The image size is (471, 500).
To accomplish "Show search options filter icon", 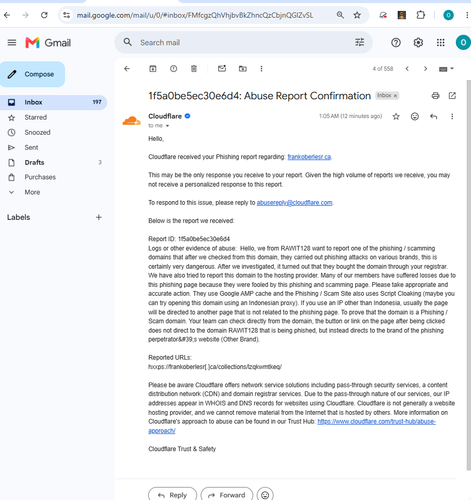I will point(359,42).
